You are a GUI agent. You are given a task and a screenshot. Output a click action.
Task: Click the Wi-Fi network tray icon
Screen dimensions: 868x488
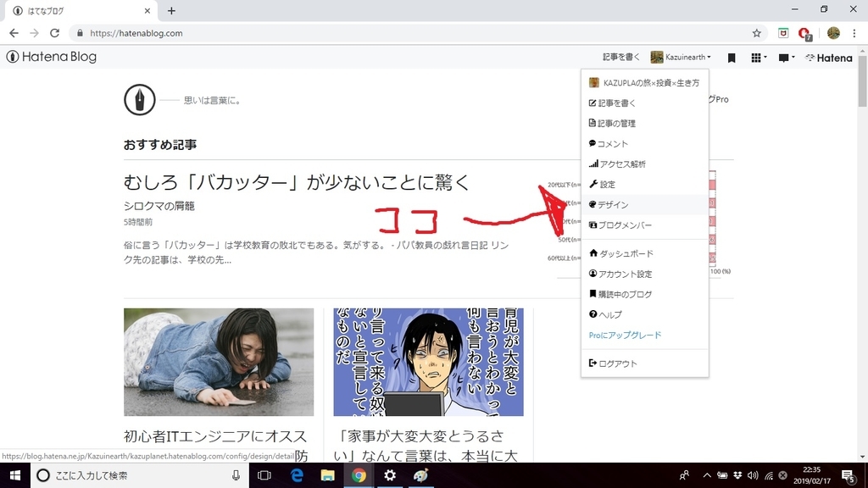[768, 475]
